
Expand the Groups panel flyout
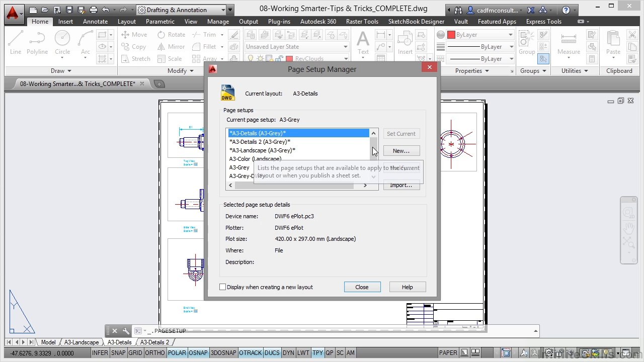click(x=533, y=71)
